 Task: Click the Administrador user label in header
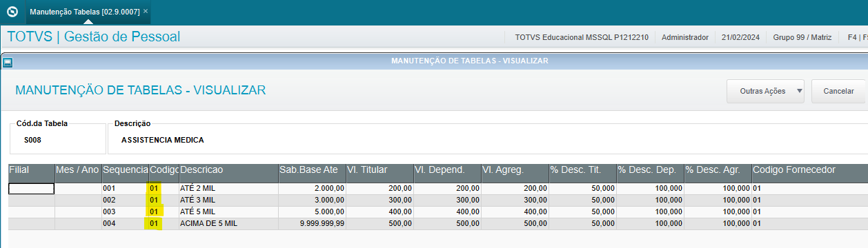click(684, 37)
